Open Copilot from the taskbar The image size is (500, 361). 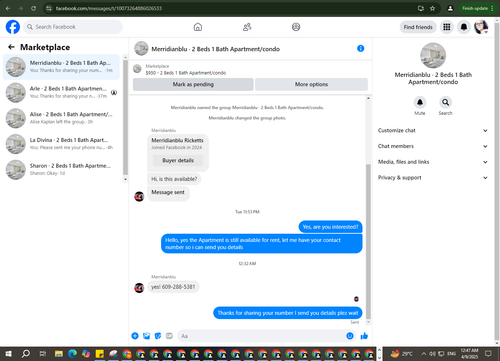point(86,354)
